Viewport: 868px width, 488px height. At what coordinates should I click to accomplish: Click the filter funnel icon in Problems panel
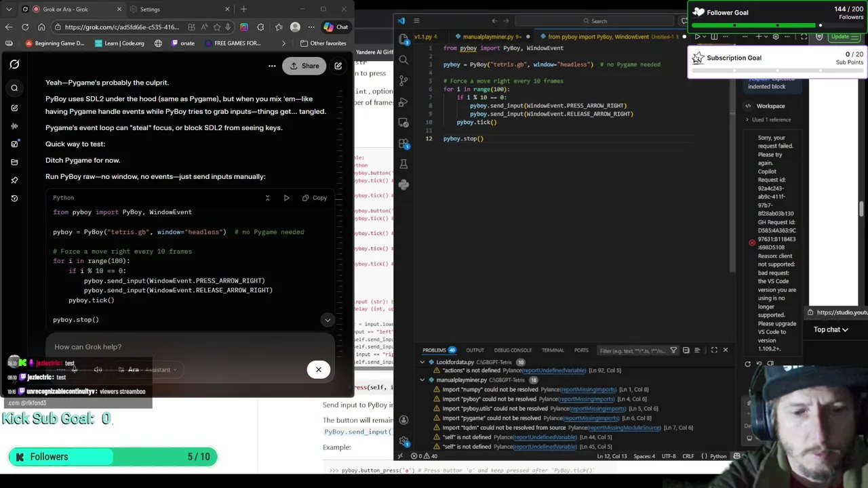tap(673, 350)
